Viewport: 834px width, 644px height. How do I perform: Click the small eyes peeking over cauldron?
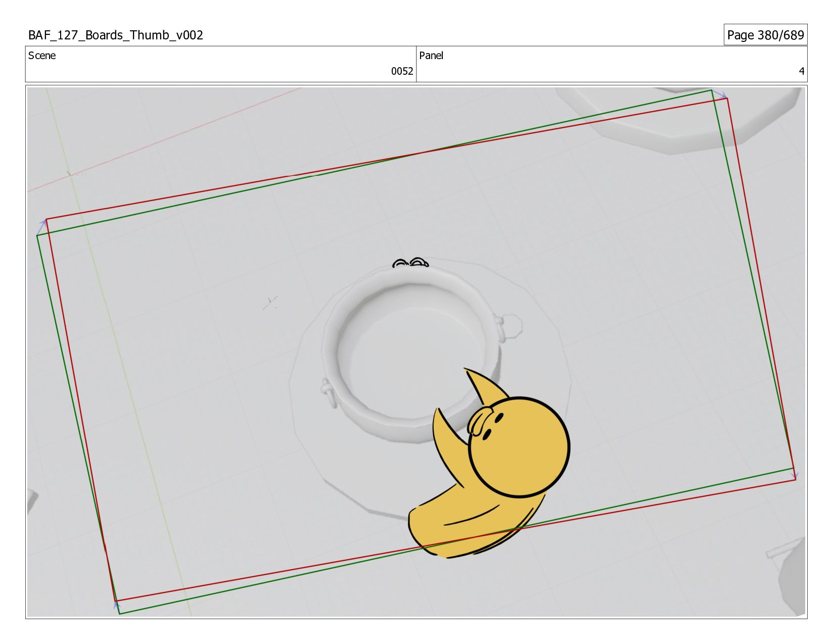pyautogui.click(x=410, y=263)
